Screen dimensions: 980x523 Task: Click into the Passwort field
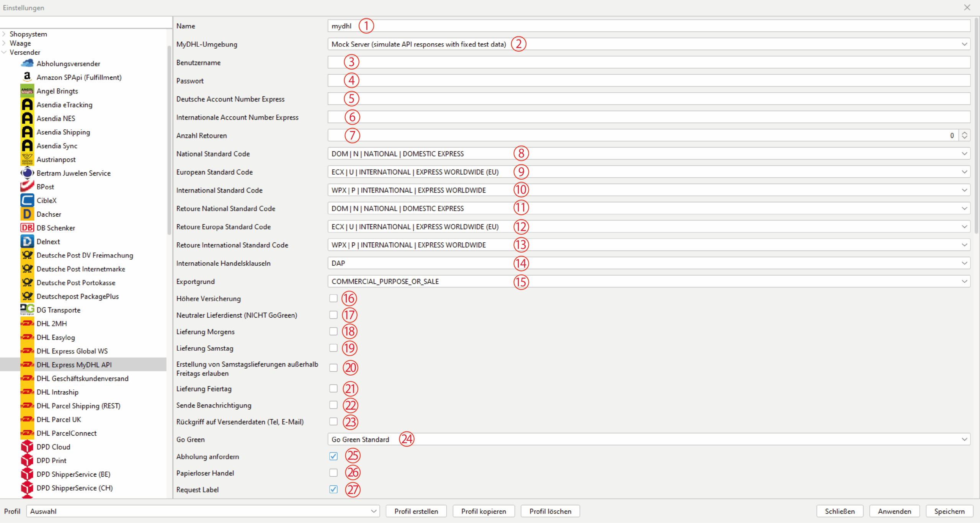649,81
